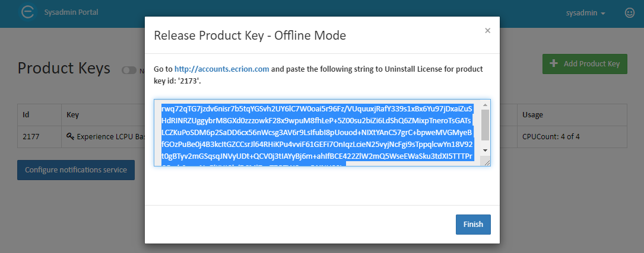Screen dimensions: 644x253
Task: Click the textarea resize grip handle
Action: click(x=487, y=163)
